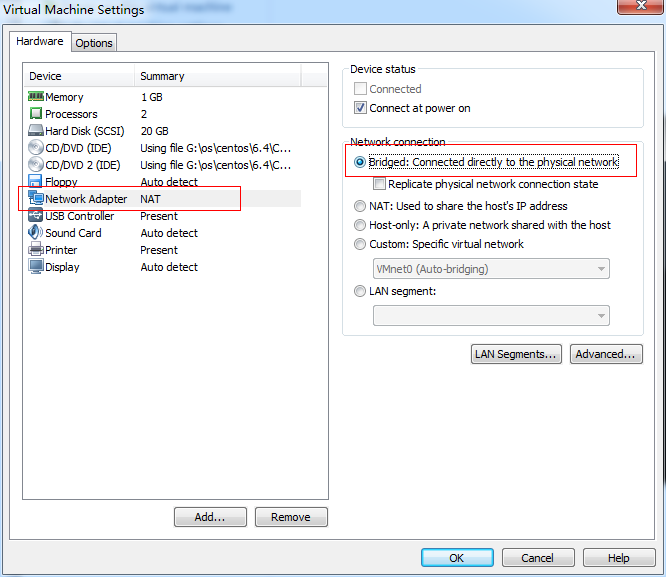666x577 pixels.
Task: Open the LAN segment dropdown
Action: coord(491,316)
